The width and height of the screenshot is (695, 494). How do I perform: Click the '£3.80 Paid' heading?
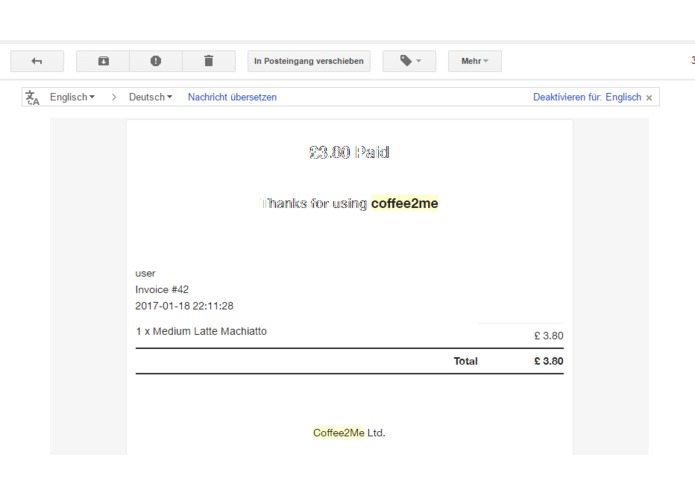click(x=349, y=152)
